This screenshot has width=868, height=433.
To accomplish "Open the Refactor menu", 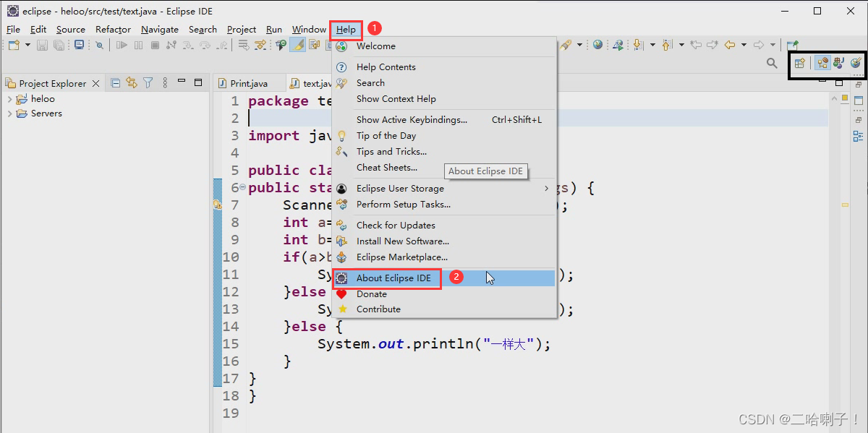I will (x=113, y=30).
